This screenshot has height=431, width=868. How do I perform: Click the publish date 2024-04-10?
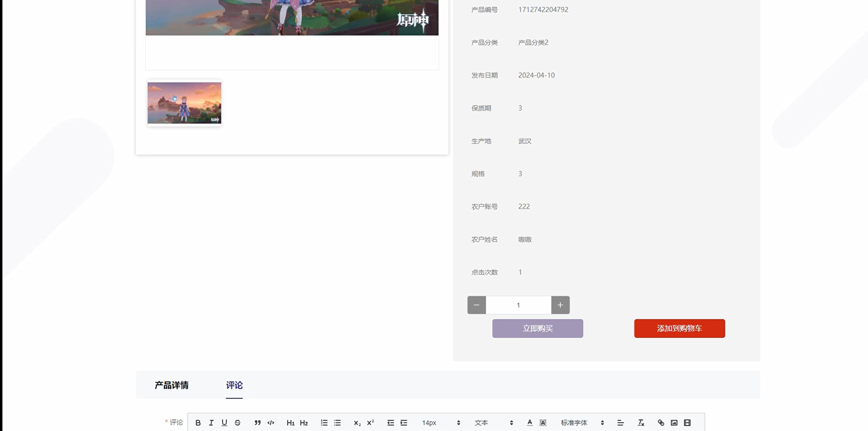coord(536,75)
